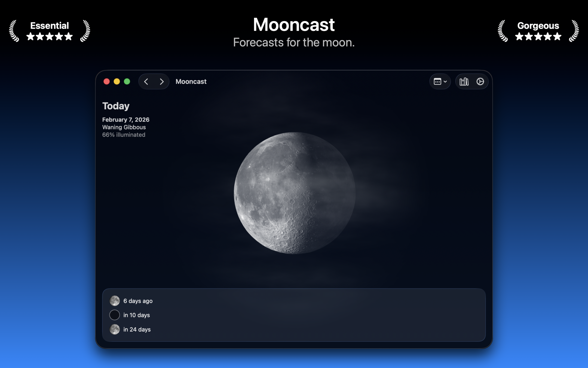The height and width of the screenshot is (368, 588).
Task: Click the large moon image
Action: point(294,193)
